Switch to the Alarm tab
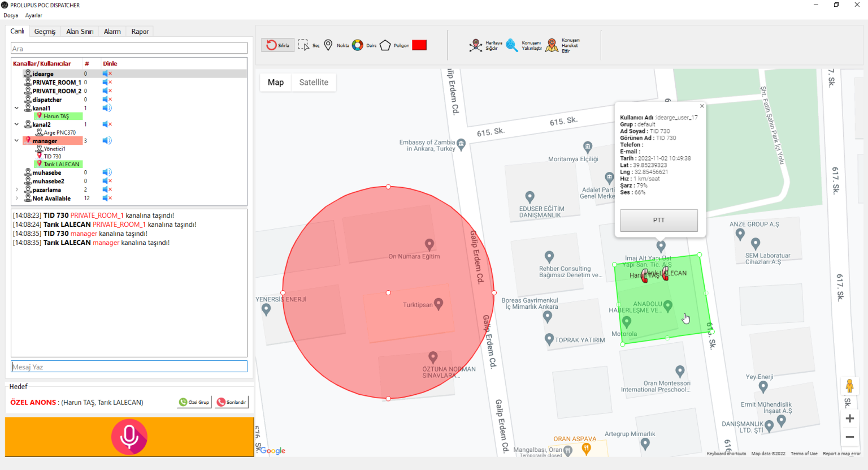Viewport: 868px width, 470px height. (x=112, y=32)
